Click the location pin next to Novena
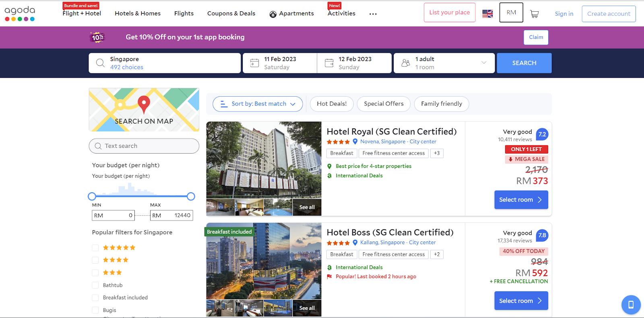644x318 pixels. [x=355, y=141]
